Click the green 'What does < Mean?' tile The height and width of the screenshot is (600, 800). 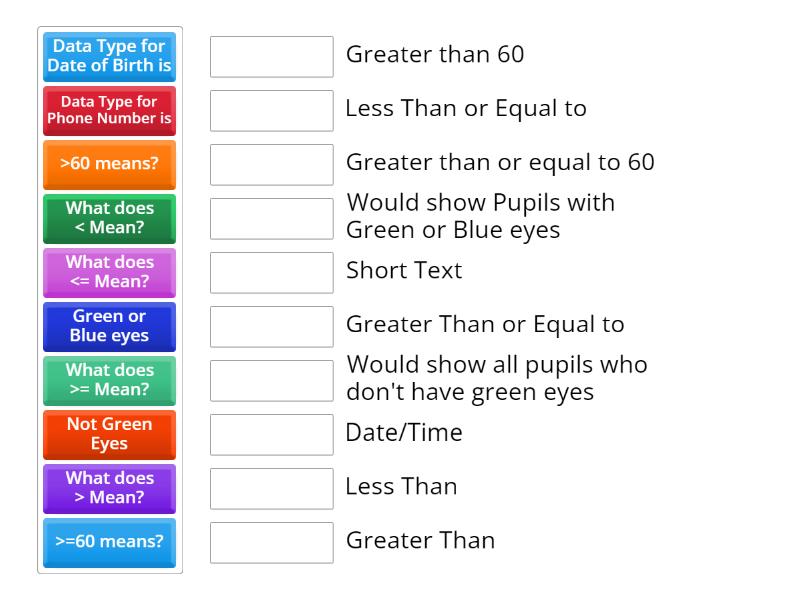tap(110, 218)
